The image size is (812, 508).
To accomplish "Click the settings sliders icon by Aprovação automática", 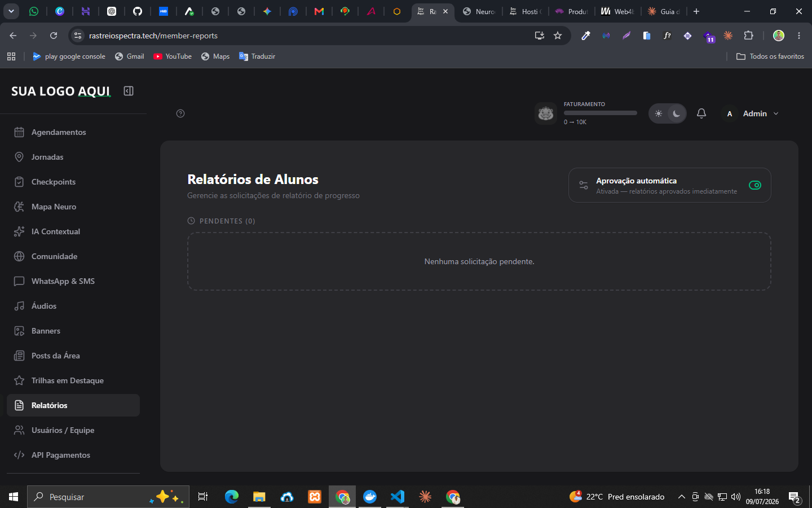I will (584, 185).
